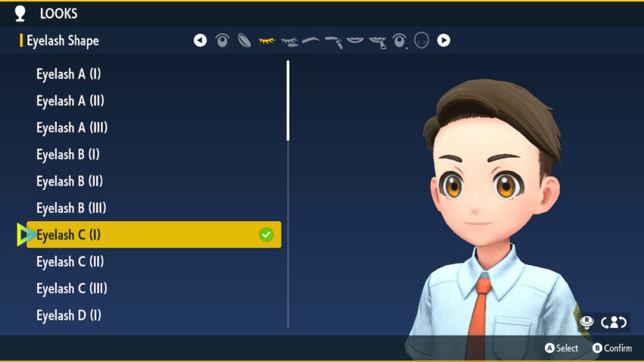This screenshot has width=644, height=362.
Task: Click the rotate character icon
Action: 614,322
